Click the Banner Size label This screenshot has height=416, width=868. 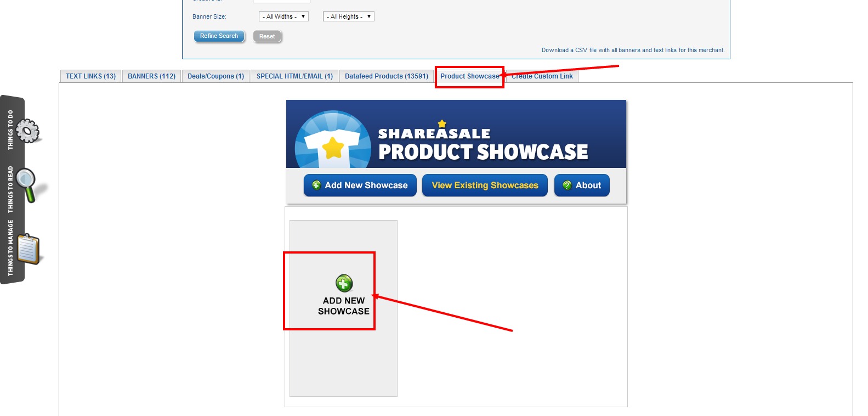pos(209,16)
